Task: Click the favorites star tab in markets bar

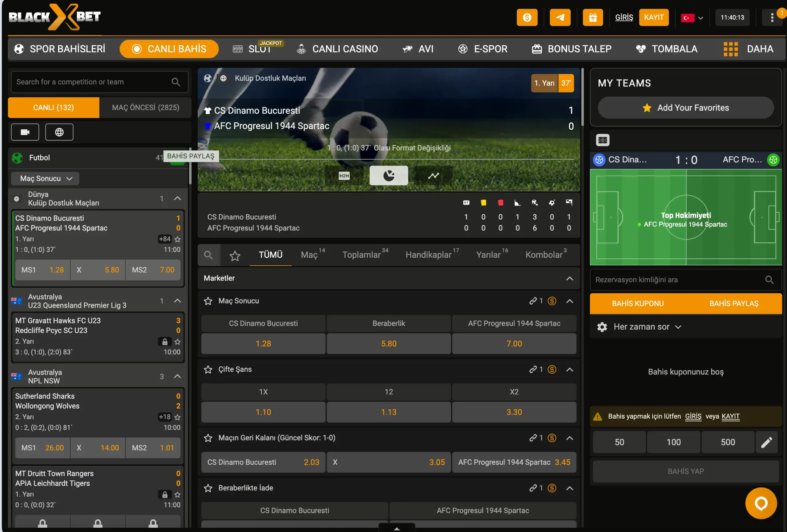Action: click(235, 256)
